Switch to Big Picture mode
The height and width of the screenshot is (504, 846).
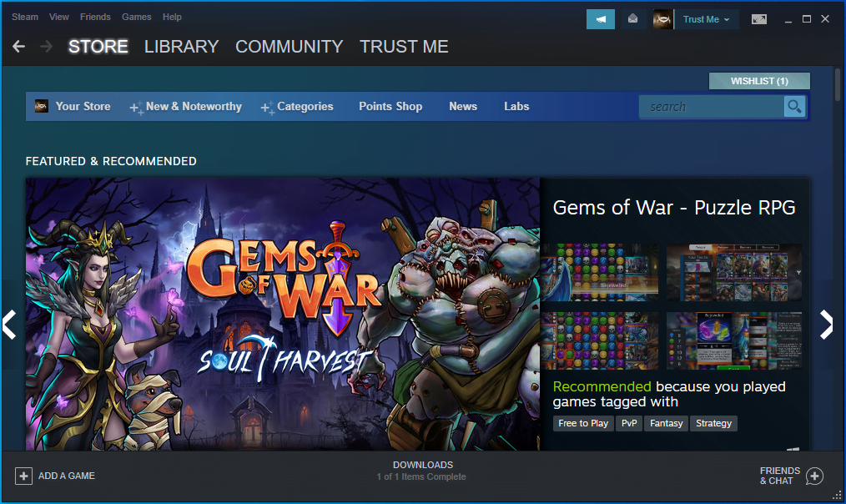[758, 19]
